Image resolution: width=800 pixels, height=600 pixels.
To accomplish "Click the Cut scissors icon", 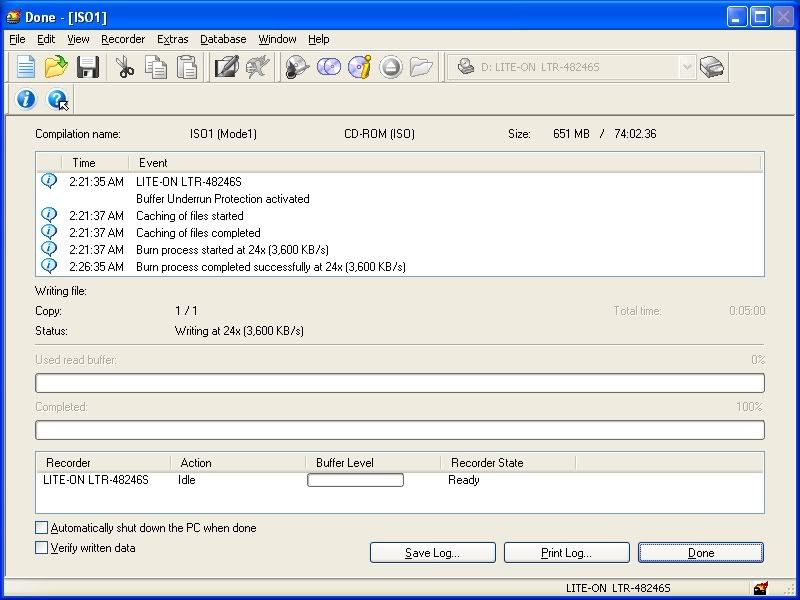I will click(125, 67).
